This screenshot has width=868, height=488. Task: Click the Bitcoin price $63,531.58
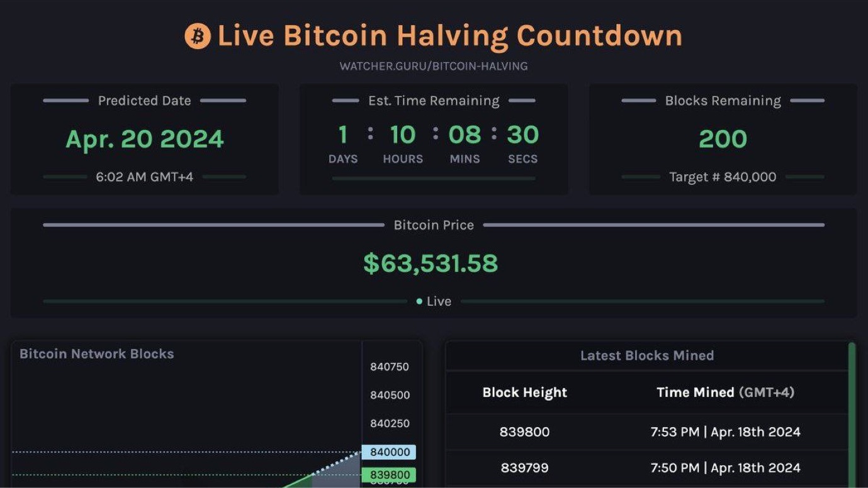431,263
